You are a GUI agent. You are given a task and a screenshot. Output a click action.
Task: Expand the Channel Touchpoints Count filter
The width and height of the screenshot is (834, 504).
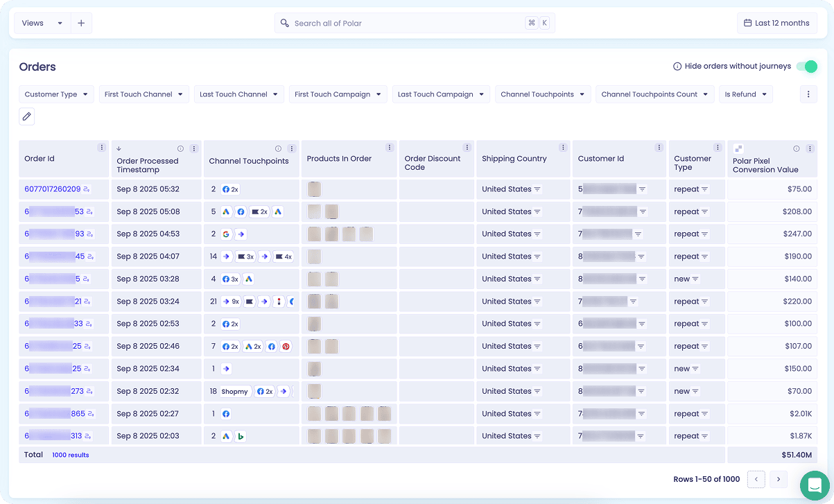click(x=654, y=94)
